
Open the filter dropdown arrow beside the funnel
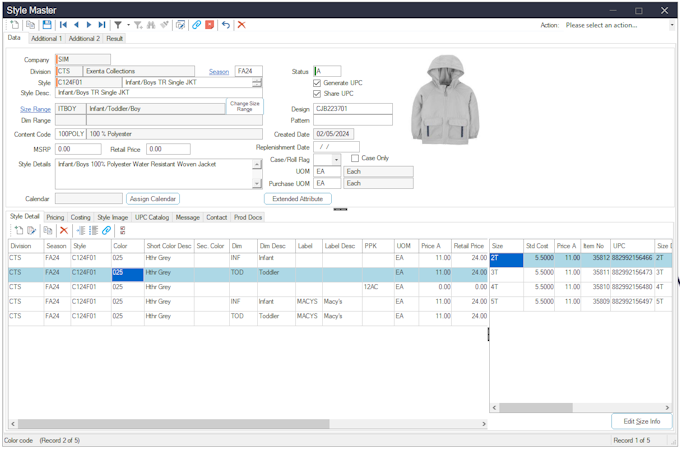coord(128,25)
